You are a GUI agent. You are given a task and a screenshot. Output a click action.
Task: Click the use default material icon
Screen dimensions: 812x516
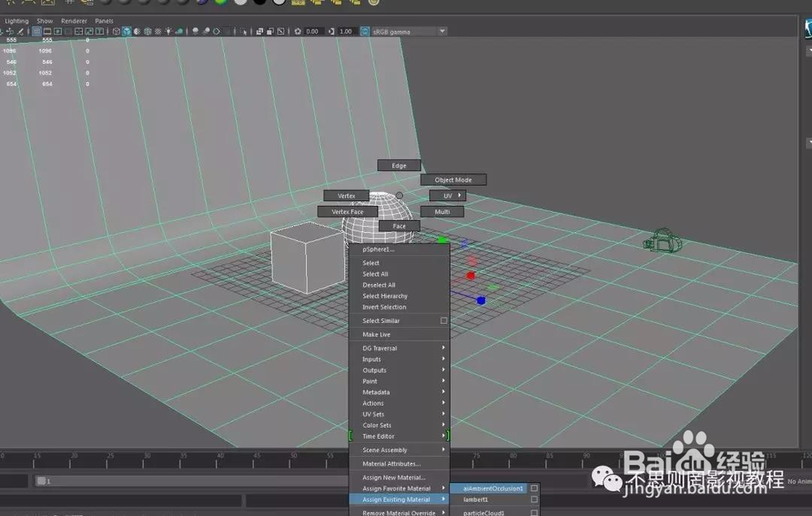click(136, 32)
